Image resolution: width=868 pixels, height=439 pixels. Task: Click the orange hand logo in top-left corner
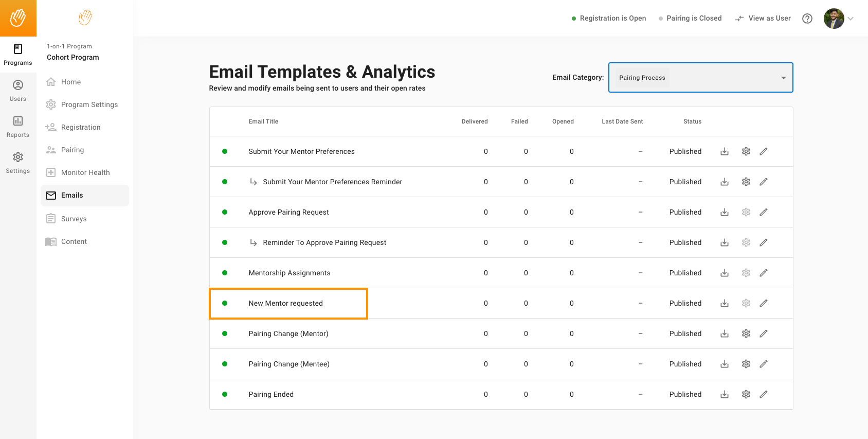[18, 18]
